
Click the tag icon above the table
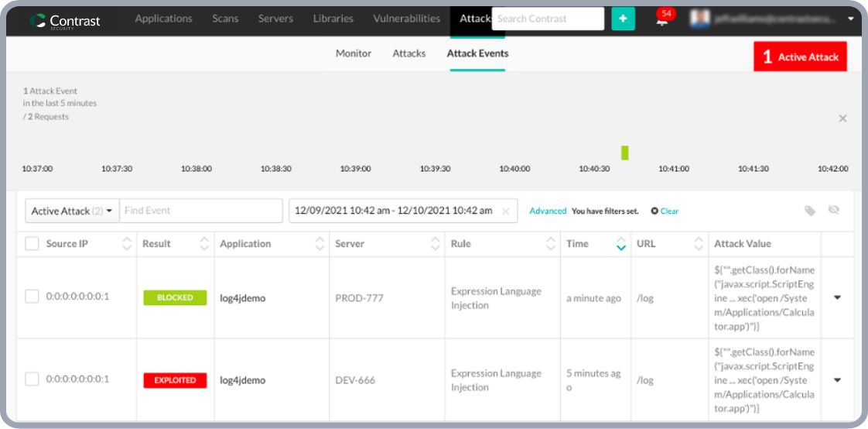pyautogui.click(x=810, y=211)
